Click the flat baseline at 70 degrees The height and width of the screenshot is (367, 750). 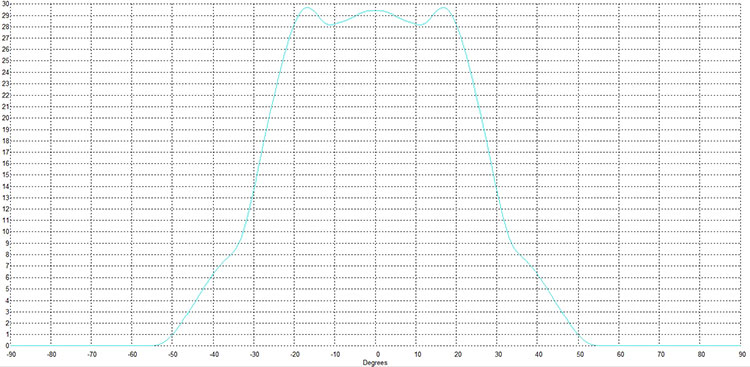661,345
